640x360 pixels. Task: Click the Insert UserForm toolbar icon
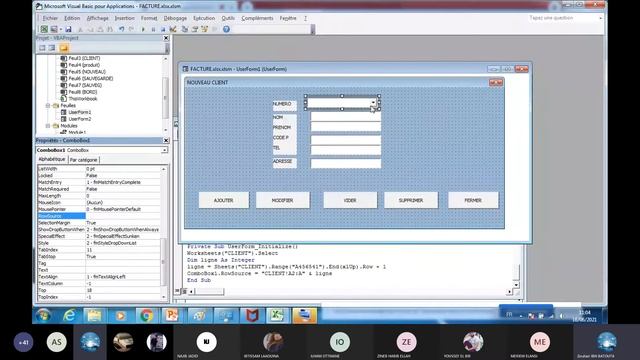(53, 29)
